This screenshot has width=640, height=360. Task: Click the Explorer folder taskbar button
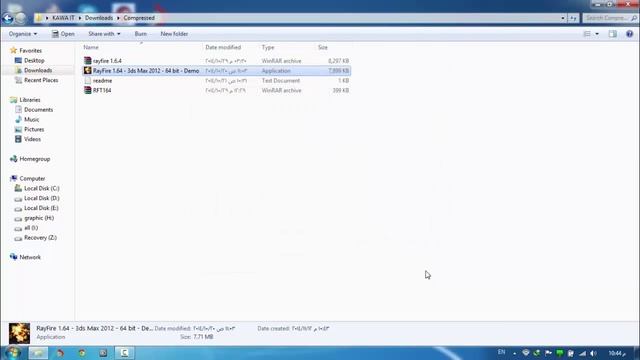38,353
